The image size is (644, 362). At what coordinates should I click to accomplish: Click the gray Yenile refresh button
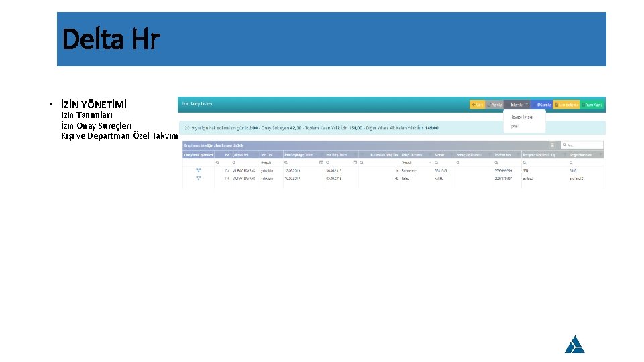coord(494,105)
